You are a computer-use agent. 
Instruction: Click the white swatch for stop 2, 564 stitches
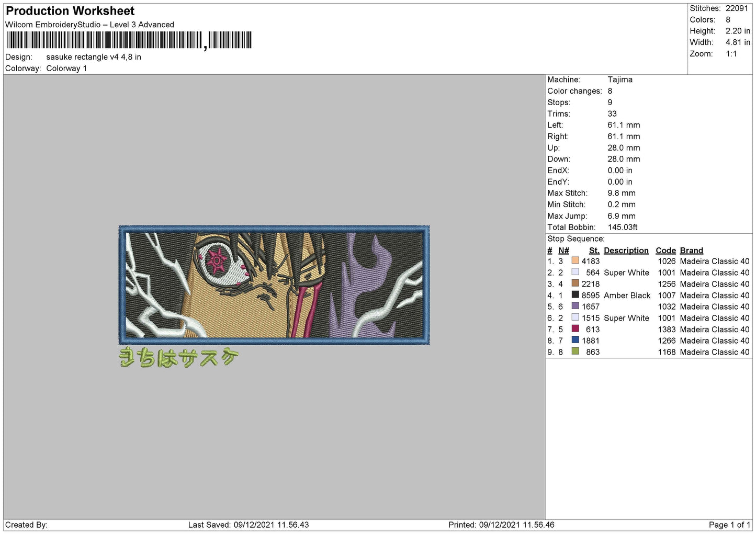pyautogui.click(x=575, y=272)
